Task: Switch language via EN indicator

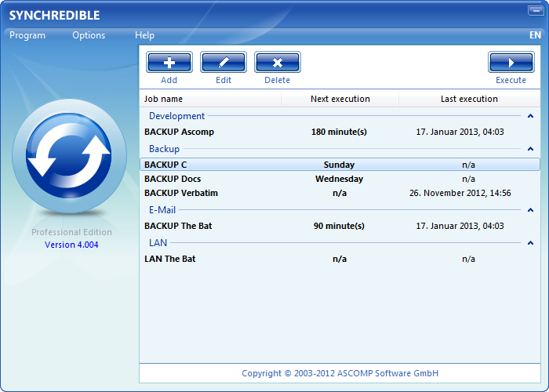Action: (x=535, y=35)
